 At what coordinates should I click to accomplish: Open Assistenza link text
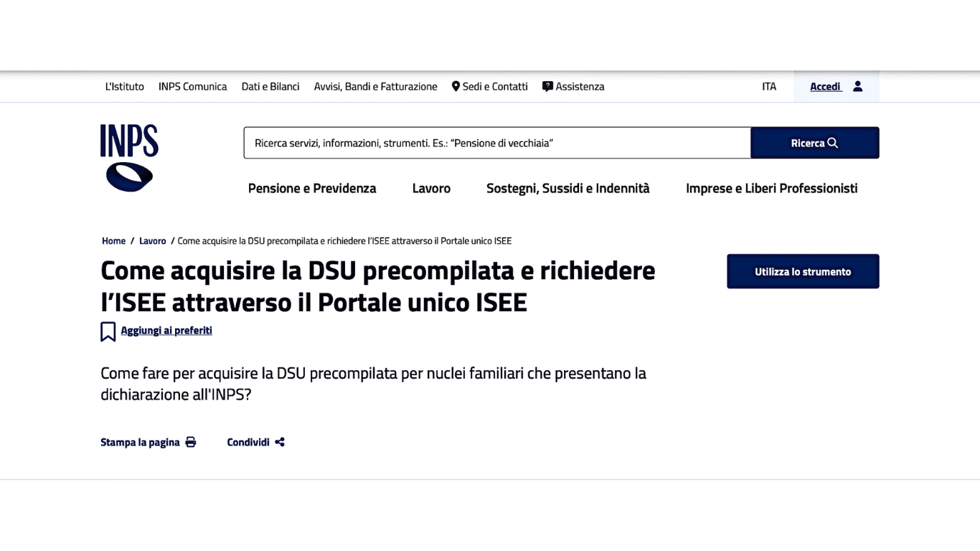point(580,86)
